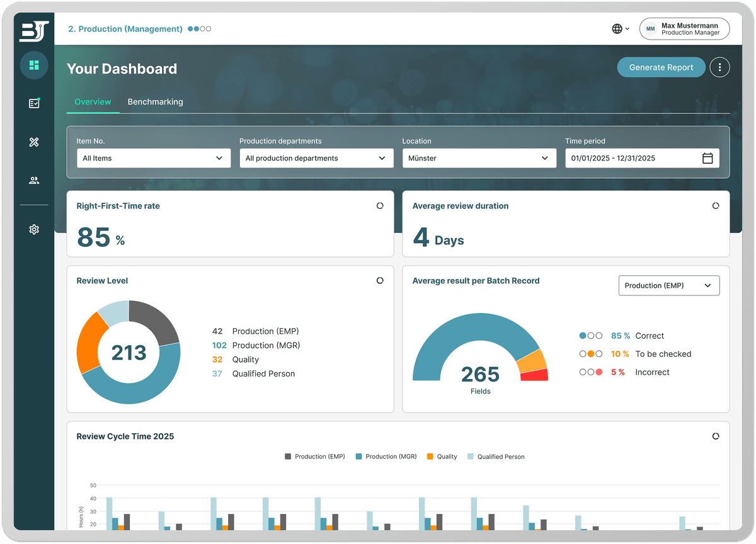
Task: Click refresh icon on Right-First-Time rate card
Action: tap(380, 206)
